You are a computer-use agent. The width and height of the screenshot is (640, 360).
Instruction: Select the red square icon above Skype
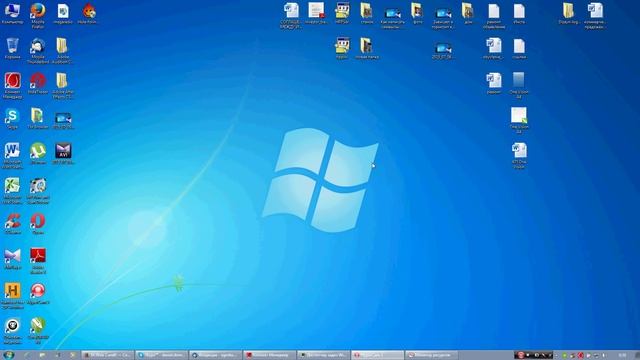[x=12, y=81]
